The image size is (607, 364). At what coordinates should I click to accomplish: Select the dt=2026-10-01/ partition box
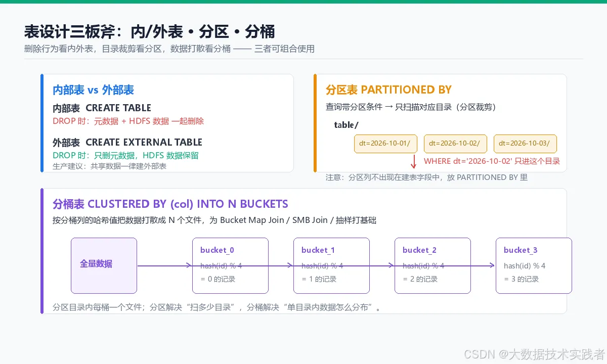(386, 144)
